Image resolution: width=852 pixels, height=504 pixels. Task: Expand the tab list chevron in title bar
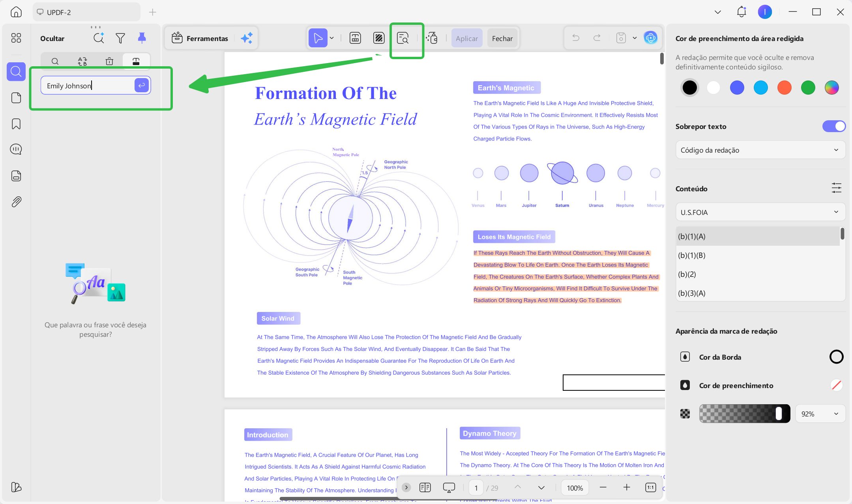pyautogui.click(x=718, y=12)
